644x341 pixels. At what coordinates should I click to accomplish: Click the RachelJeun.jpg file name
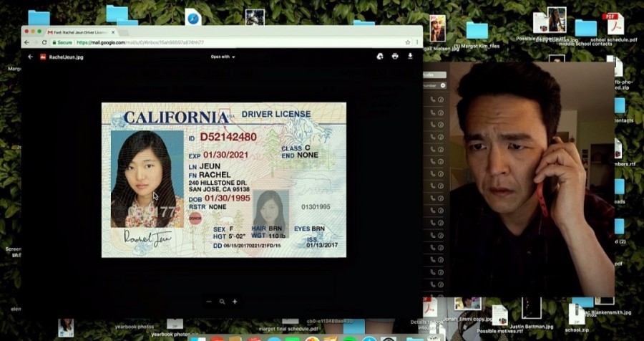[x=66, y=57]
